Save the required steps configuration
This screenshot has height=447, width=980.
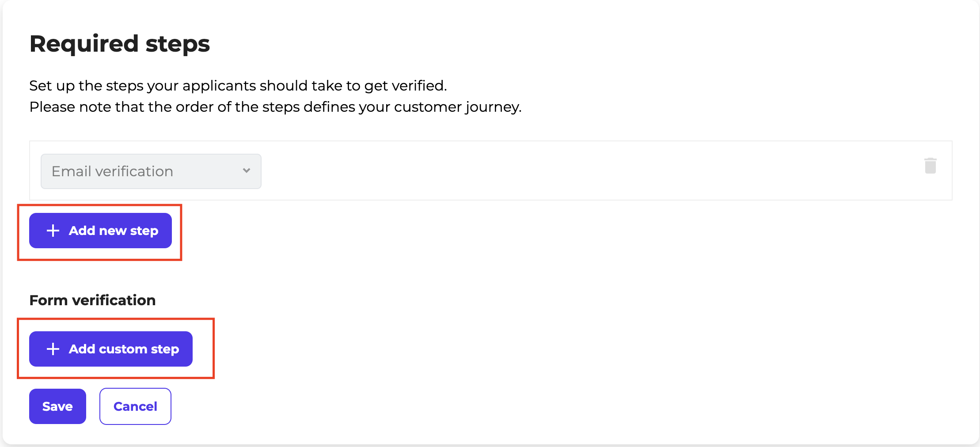click(x=57, y=406)
